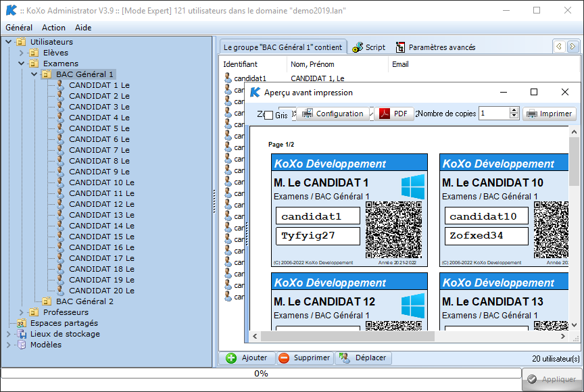
Task: Click user icon of CANDIDAT 15 Le
Action: coord(60,236)
